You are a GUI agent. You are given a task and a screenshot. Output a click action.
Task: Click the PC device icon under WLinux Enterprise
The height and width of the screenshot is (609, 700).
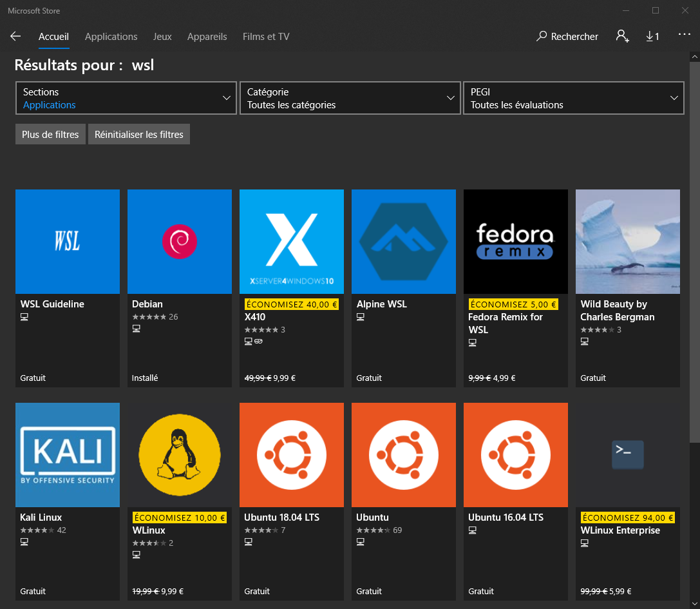point(584,543)
